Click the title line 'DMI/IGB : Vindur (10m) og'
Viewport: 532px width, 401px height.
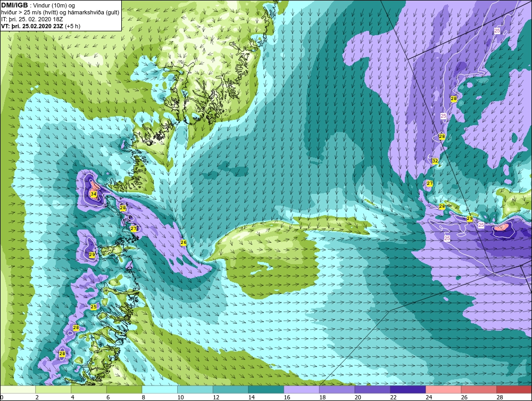pos(38,5)
